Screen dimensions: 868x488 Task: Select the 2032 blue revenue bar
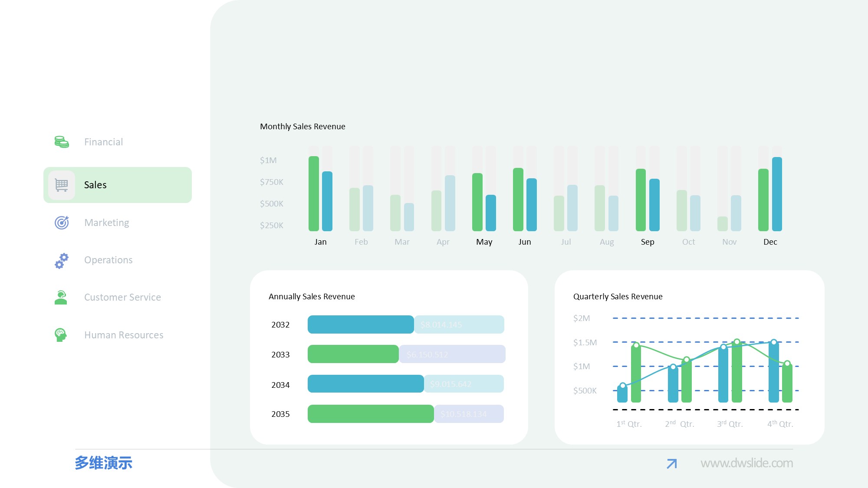pyautogui.click(x=360, y=324)
